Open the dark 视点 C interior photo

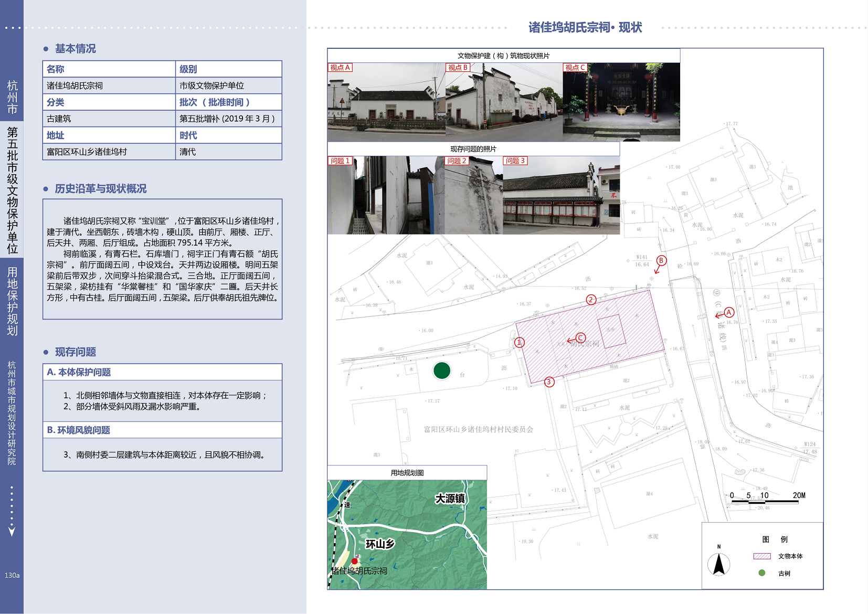(621, 102)
